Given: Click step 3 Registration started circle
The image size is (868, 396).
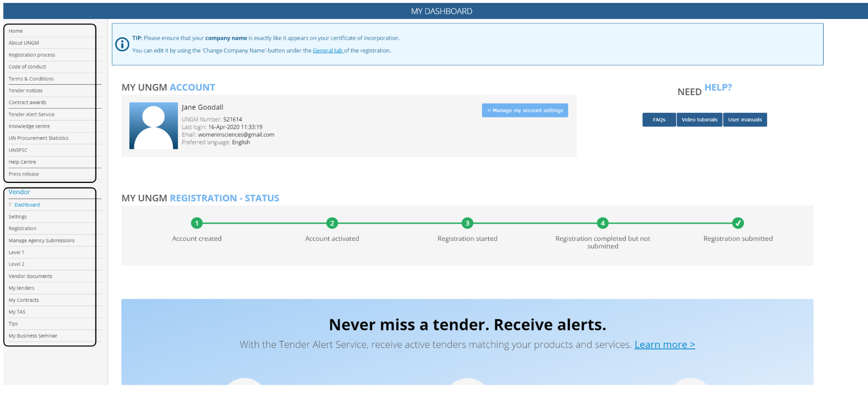Looking at the screenshot, I should pos(467,223).
